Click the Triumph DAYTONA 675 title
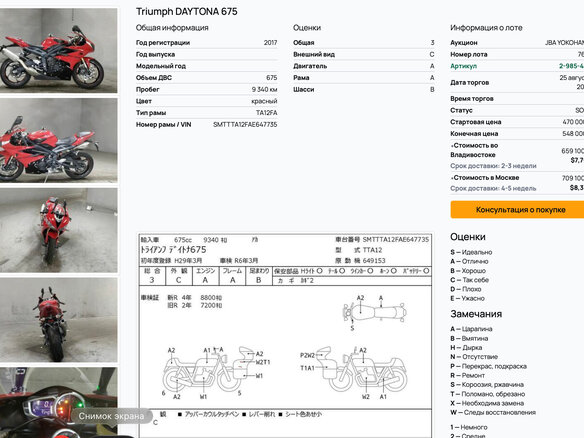This screenshot has width=584, height=438. click(x=187, y=12)
